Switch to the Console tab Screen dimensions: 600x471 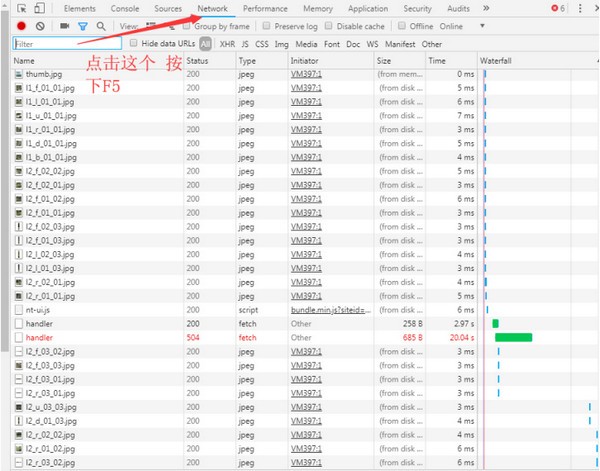tap(125, 9)
